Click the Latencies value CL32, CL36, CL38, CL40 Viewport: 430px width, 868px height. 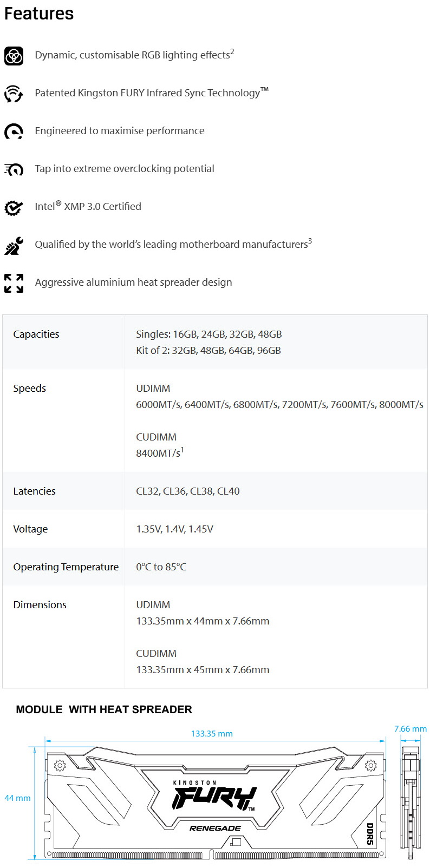click(188, 491)
